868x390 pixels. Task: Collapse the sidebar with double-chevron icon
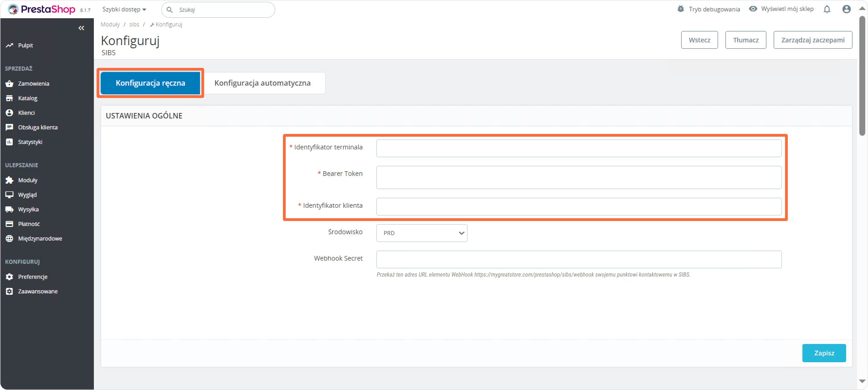pyautogui.click(x=81, y=28)
